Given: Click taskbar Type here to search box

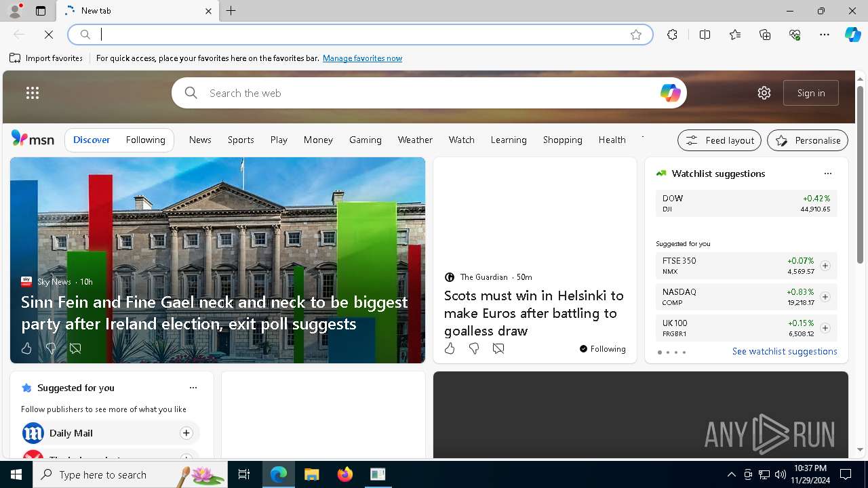Looking at the screenshot, I should (x=130, y=474).
